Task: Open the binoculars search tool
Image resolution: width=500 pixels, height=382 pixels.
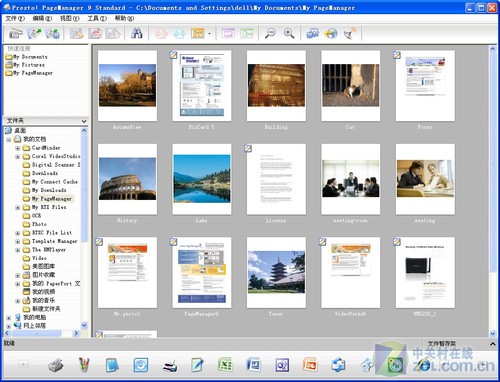Action: [x=136, y=33]
